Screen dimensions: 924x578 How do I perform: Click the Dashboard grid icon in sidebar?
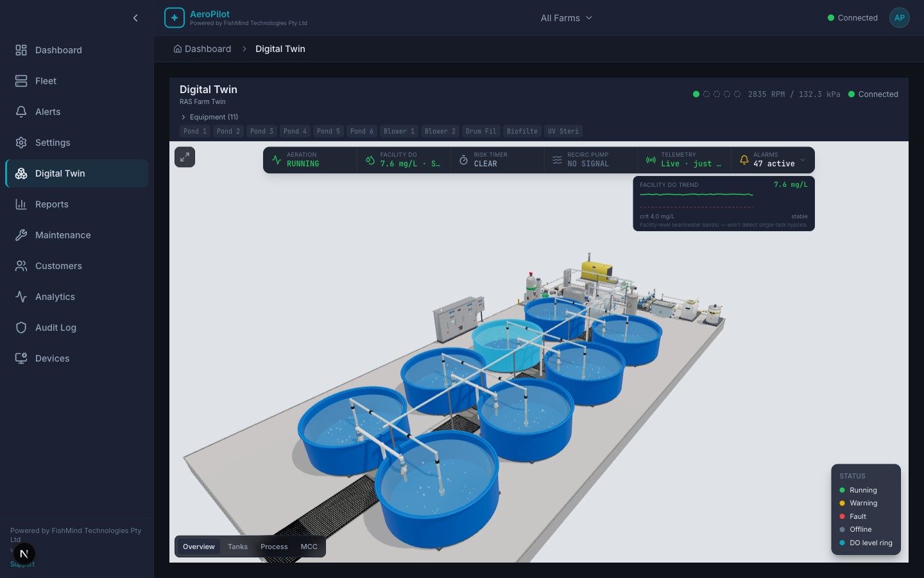[21, 50]
